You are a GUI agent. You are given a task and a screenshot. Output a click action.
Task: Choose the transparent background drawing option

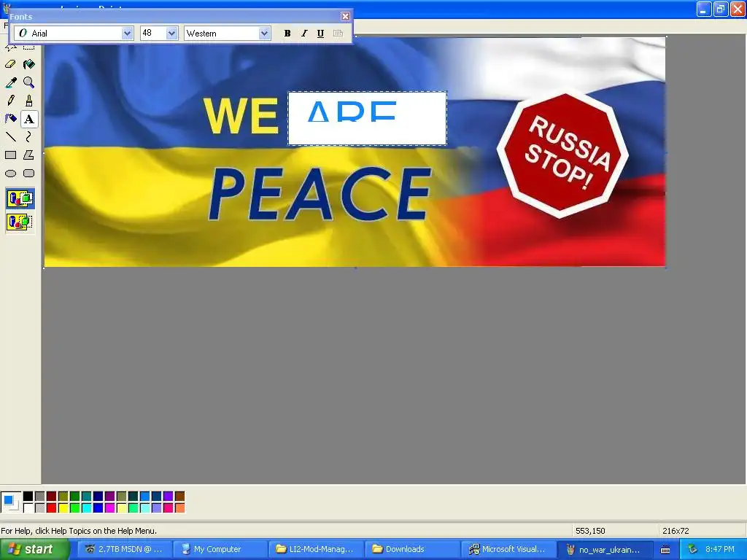(x=20, y=222)
